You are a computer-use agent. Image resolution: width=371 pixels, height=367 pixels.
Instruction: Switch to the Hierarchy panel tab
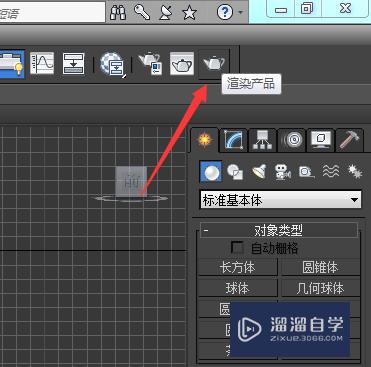[262, 140]
